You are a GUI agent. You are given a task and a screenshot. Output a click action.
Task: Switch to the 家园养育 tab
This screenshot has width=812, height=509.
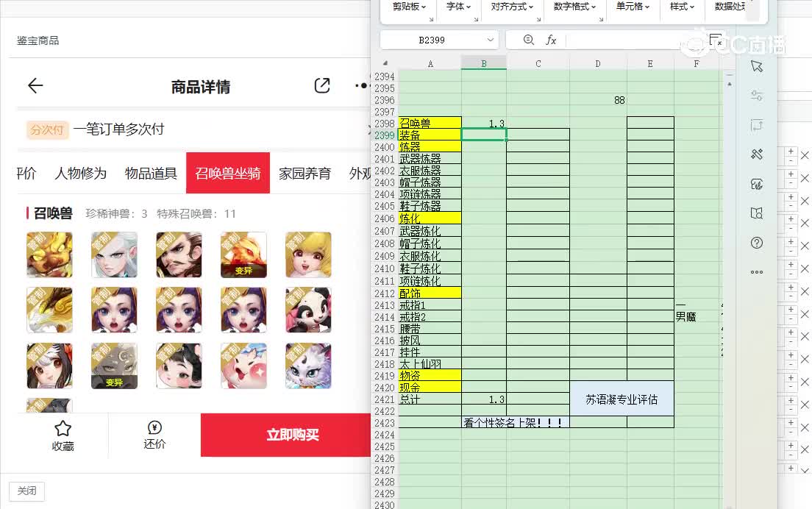pos(305,174)
